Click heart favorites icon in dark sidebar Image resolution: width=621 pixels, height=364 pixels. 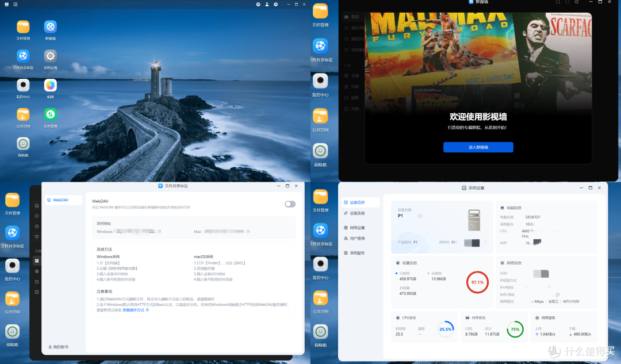[37, 237]
